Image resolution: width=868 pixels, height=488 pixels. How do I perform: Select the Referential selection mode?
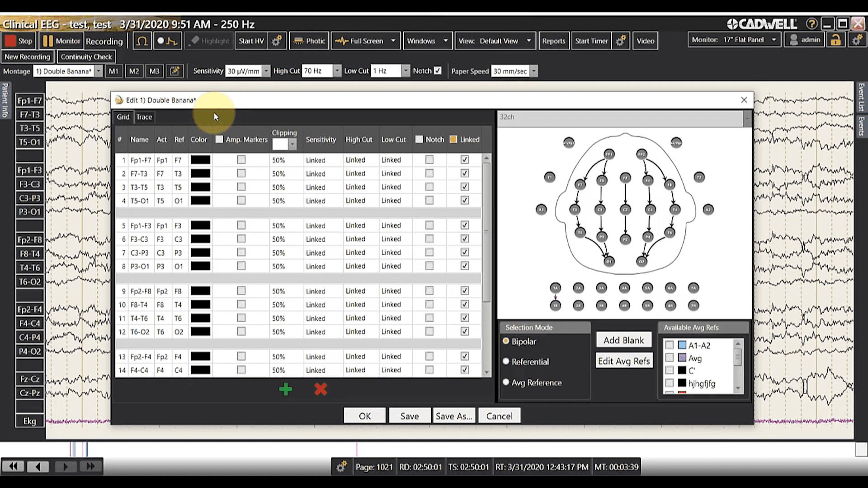click(x=506, y=361)
